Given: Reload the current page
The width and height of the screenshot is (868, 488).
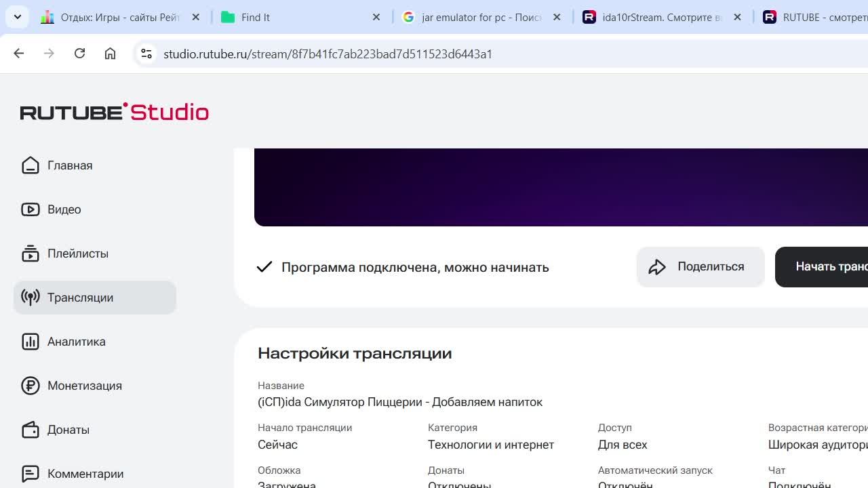Looking at the screenshot, I should (79, 54).
